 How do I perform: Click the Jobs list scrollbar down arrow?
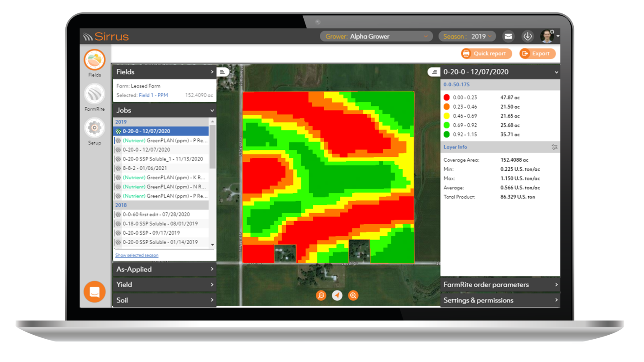point(212,245)
